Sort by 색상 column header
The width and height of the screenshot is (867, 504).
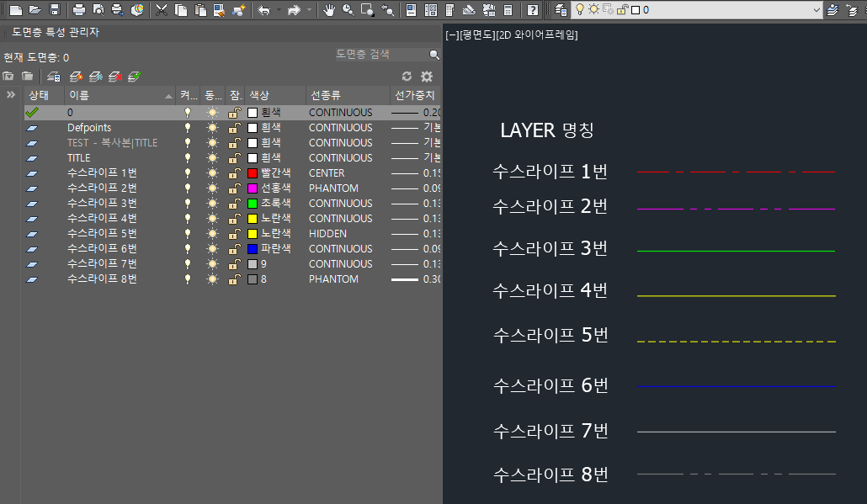pos(275,95)
